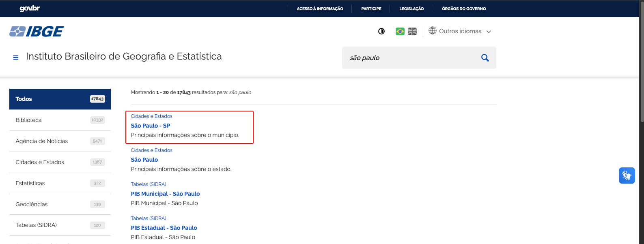
Task: Switch language to English via UK flag
Action: (x=412, y=31)
